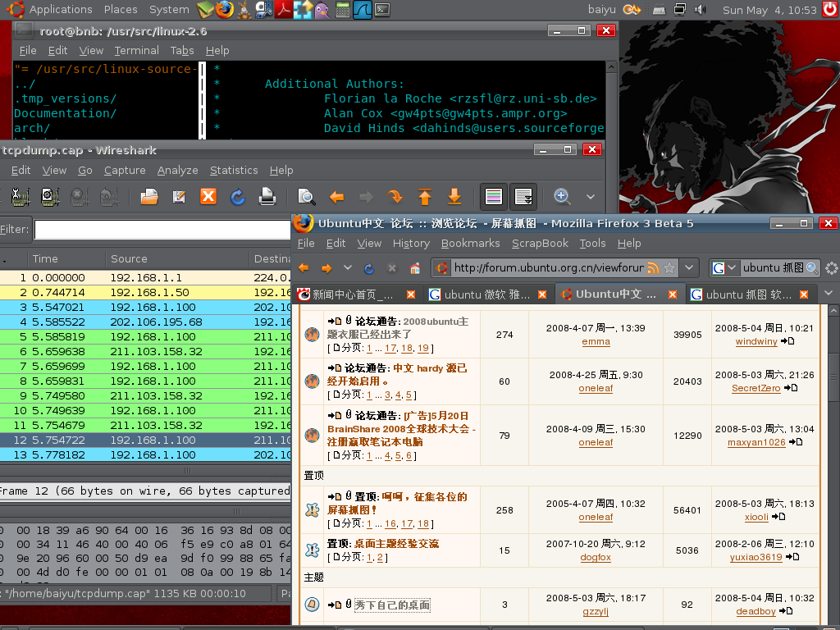Screen dimensions: 840x630
Task: Open user link maxyan1026
Action: click(x=756, y=442)
